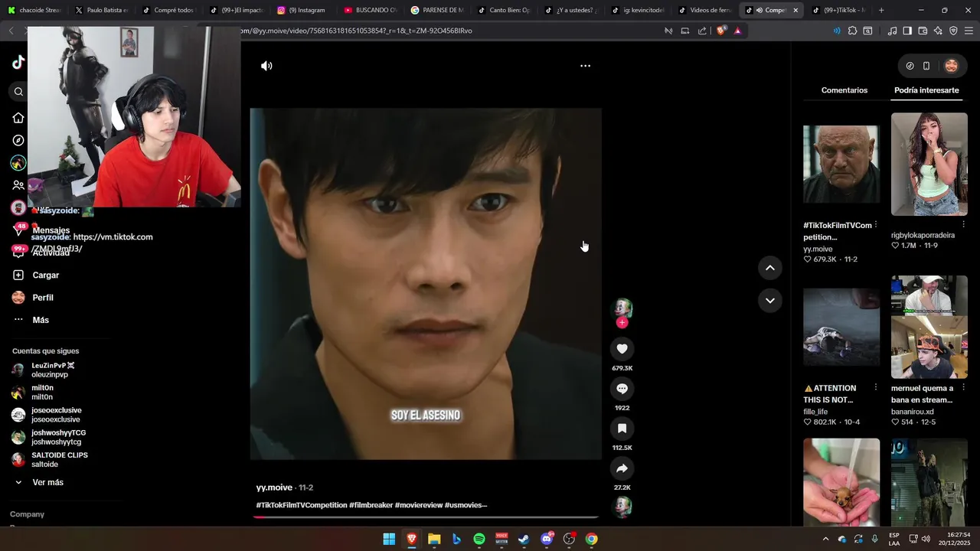Open the joshwoshyyTCG followed account
The height and width of the screenshot is (551, 980).
coord(49,437)
